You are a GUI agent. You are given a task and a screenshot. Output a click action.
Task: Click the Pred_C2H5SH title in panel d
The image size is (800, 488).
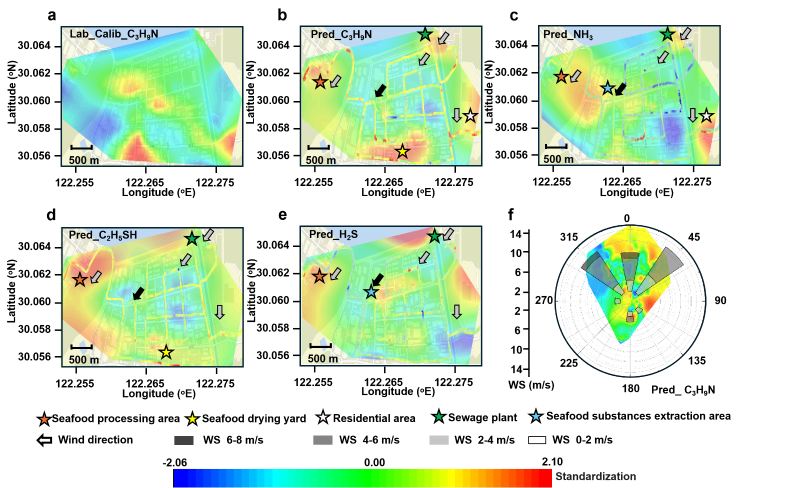click(103, 235)
